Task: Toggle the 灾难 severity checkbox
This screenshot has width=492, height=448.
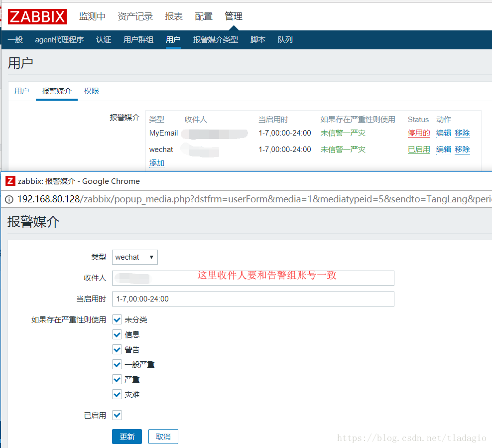Action: (x=117, y=395)
